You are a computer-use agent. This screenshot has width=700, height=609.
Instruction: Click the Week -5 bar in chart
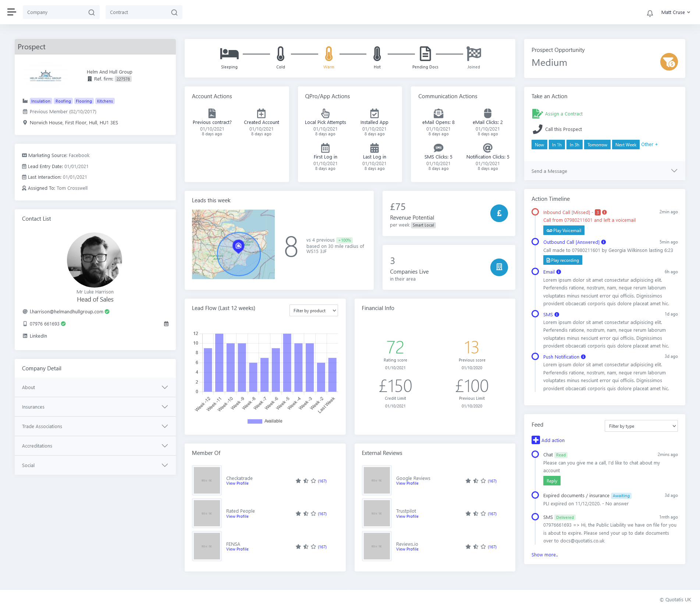click(x=287, y=363)
